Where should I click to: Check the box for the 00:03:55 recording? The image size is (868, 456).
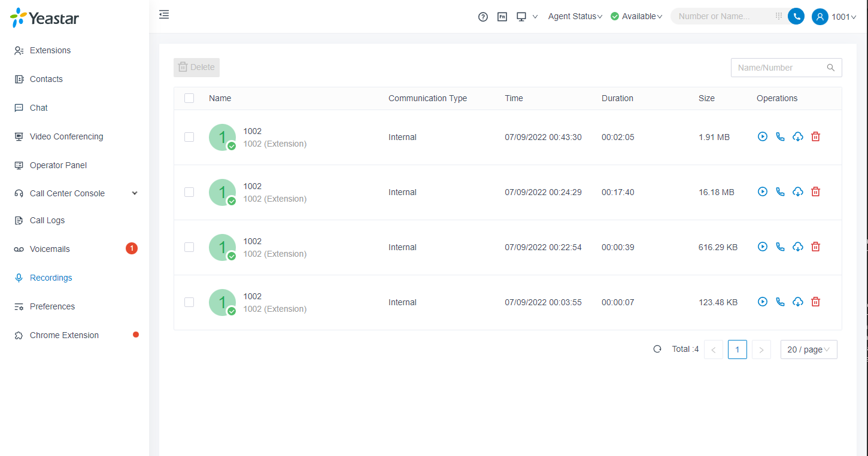pos(189,302)
